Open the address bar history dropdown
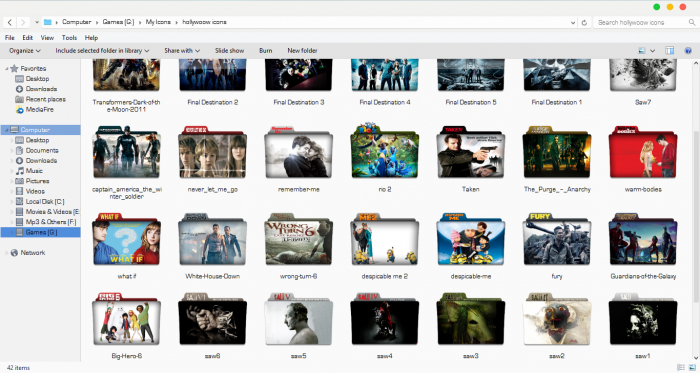Viewport: 700px width, 373px height. [573, 22]
